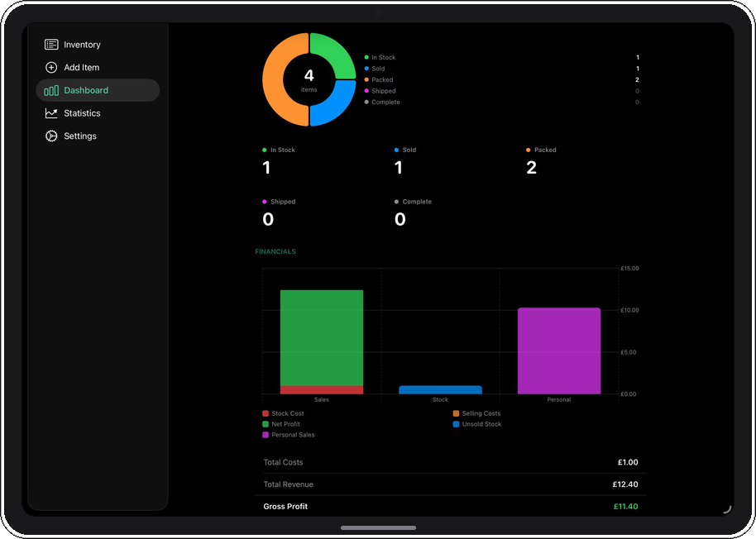Viewport: 756px width, 539px height.
Task: Click the In Stock count card
Action: tap(279, 161)
